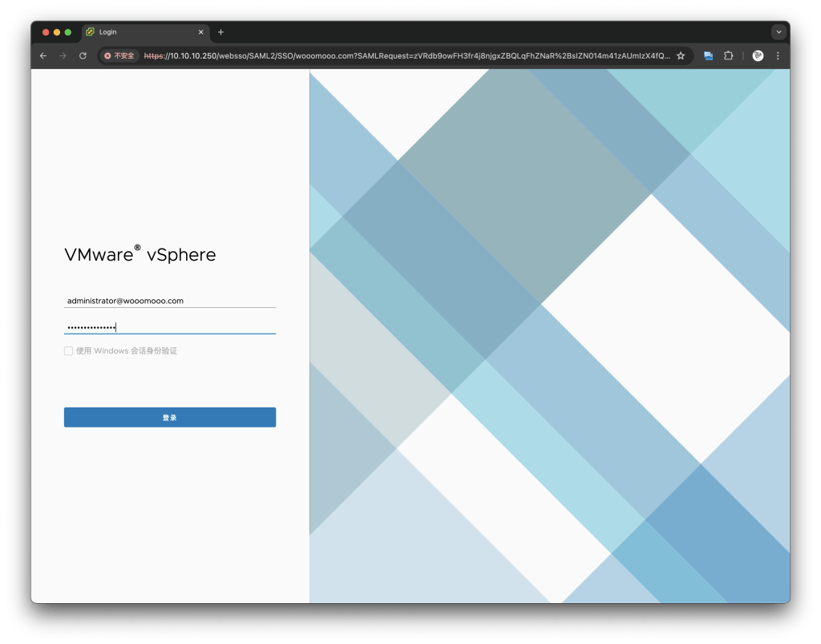Image resolution: width=821 pixels, height=644 pixels.
Task: Open the translate extension icon
Action: pyautogui.click(x=709, y=55)
